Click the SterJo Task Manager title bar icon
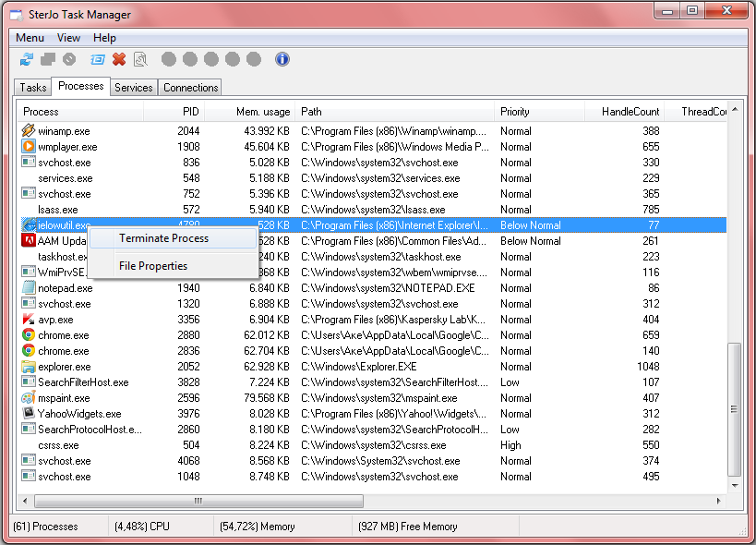The image size is (756, 545). 17,15
